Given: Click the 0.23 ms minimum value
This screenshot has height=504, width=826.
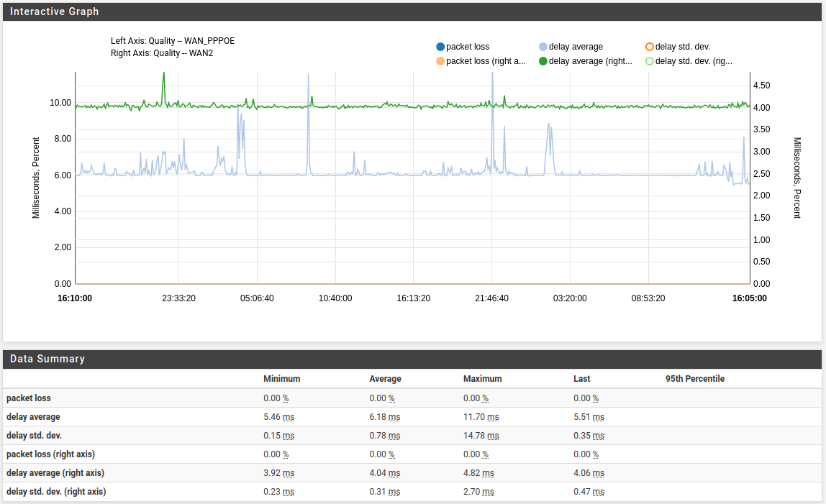Looking at the screenshot, I should (x=278, y=492).
